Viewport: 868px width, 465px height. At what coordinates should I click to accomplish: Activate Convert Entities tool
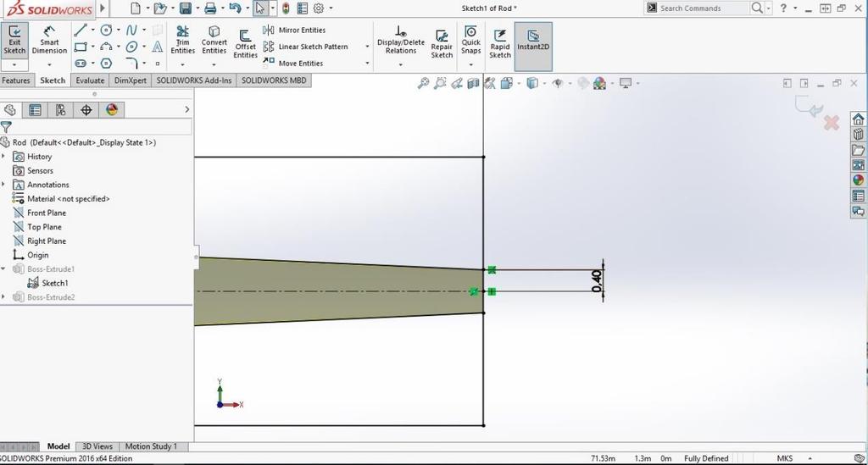(x=214, y=40)
